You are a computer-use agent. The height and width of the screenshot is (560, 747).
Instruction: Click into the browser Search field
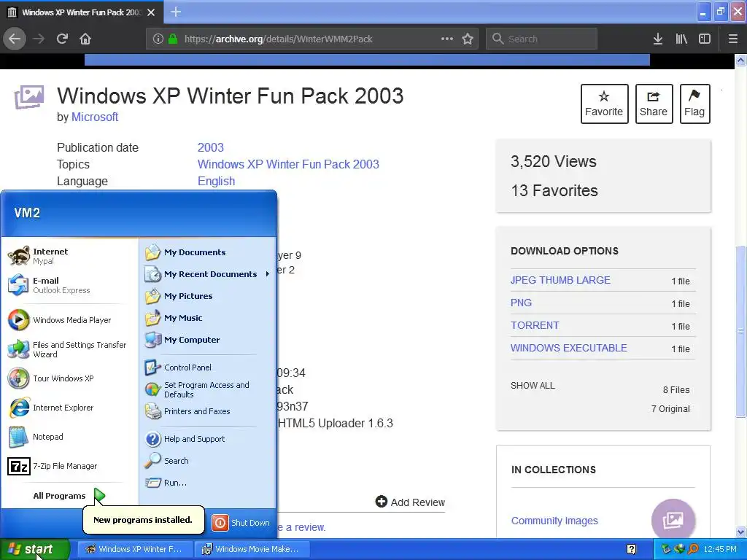click(542, 39)
